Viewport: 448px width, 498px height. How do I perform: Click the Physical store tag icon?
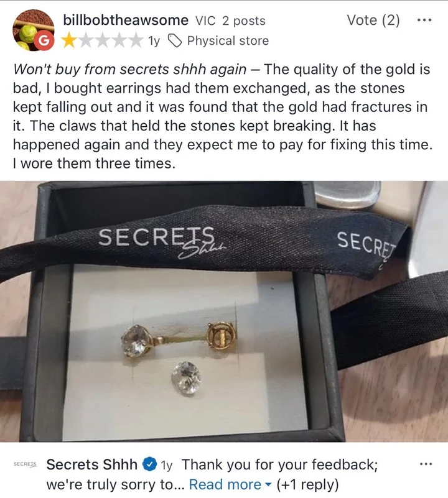click(x=175, y=40)
